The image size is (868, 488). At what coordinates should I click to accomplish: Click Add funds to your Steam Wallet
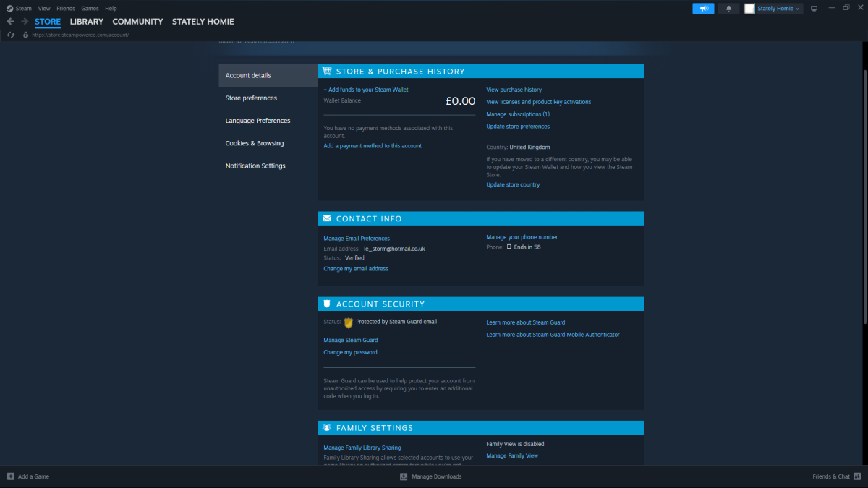pyautogui.click(x=365, y=90)
